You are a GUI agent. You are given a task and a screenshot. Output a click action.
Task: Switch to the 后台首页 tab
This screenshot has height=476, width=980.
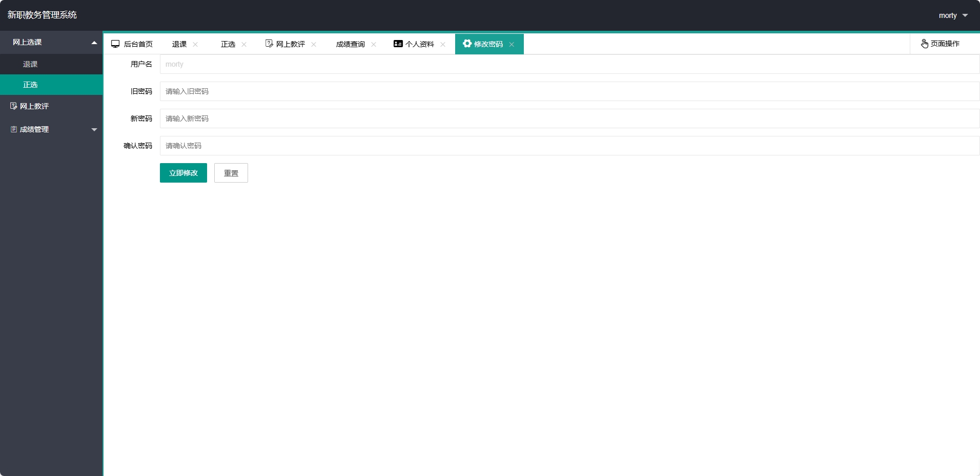click(x=137, y=44)
